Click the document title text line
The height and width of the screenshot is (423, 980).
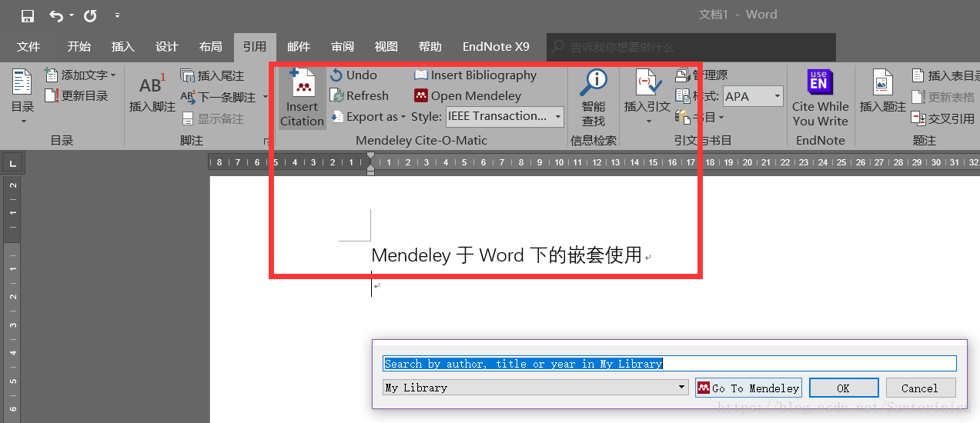click(507, 255)
